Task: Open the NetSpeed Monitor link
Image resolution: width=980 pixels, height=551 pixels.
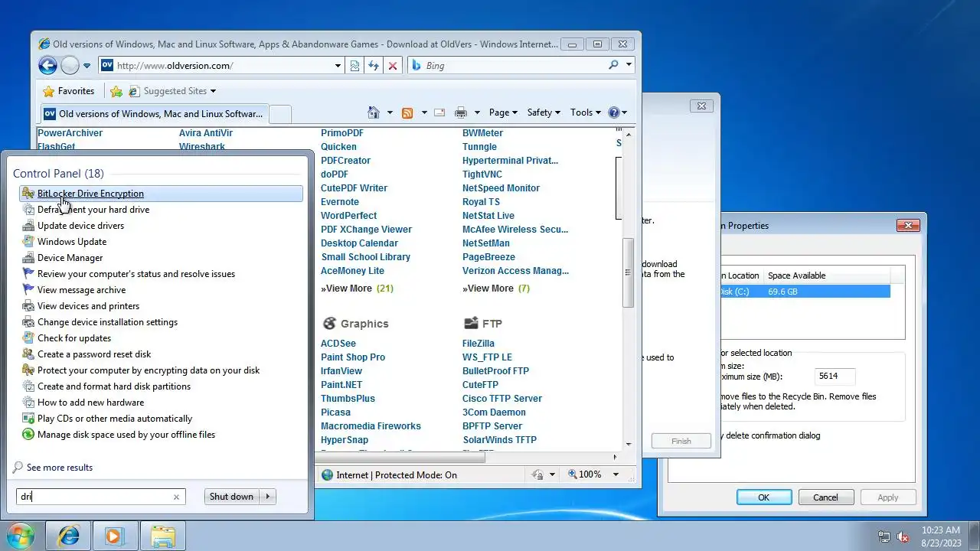Action: pyautogui.click(x=501, y=188)
